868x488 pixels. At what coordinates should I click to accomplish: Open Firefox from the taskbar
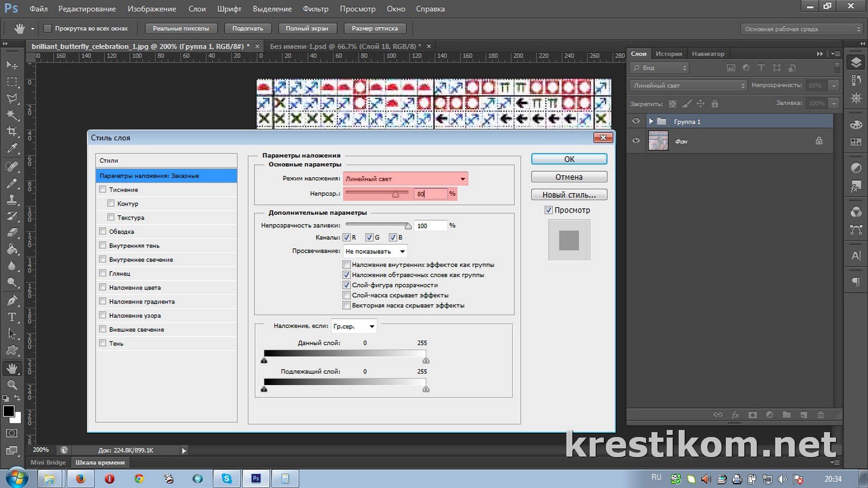click(80, 478)
